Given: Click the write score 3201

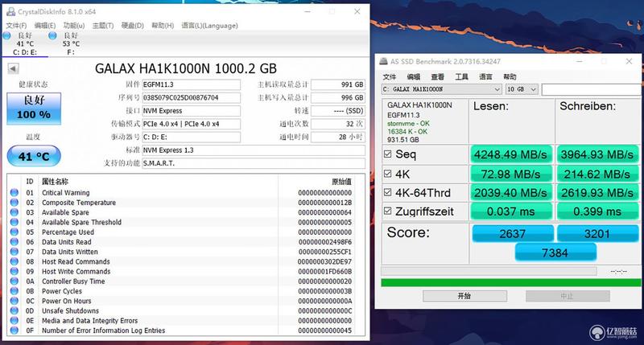Looking at the screenshot, I should (x=597, y=233).
